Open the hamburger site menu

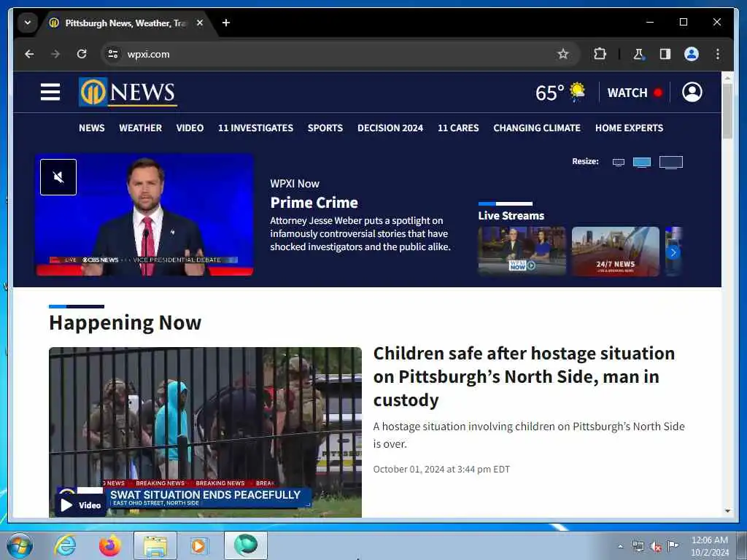click(50, 92)
